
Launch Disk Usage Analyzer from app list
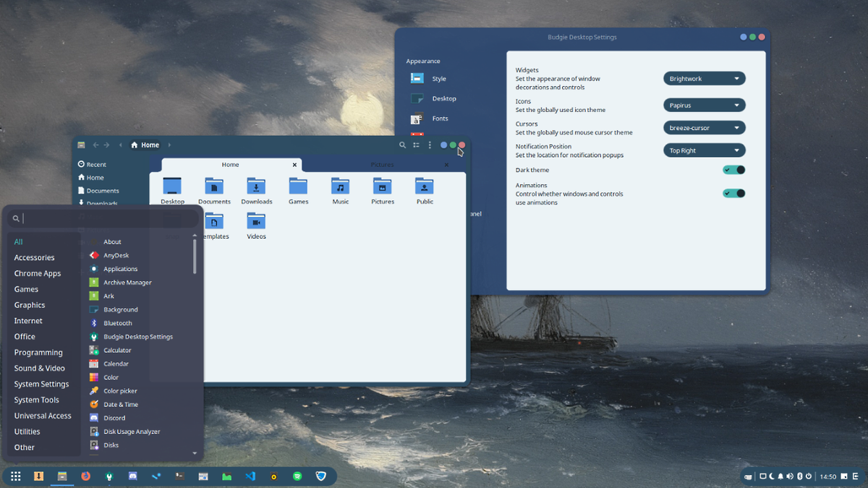tap(124, 432)
